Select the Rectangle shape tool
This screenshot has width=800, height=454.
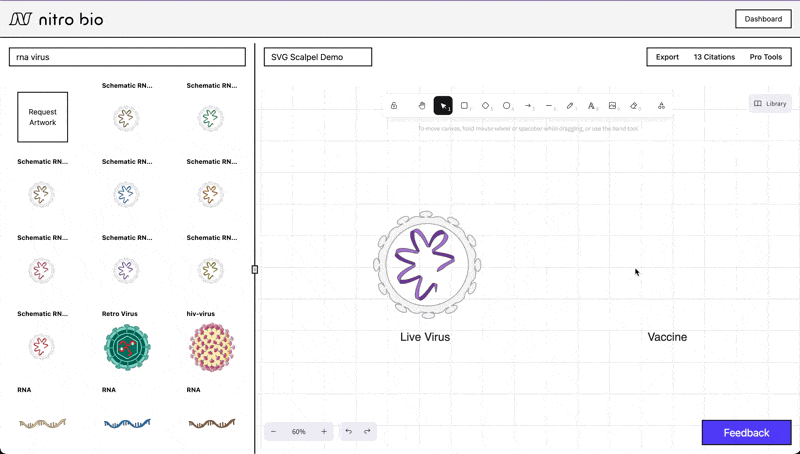click(464, 105)
